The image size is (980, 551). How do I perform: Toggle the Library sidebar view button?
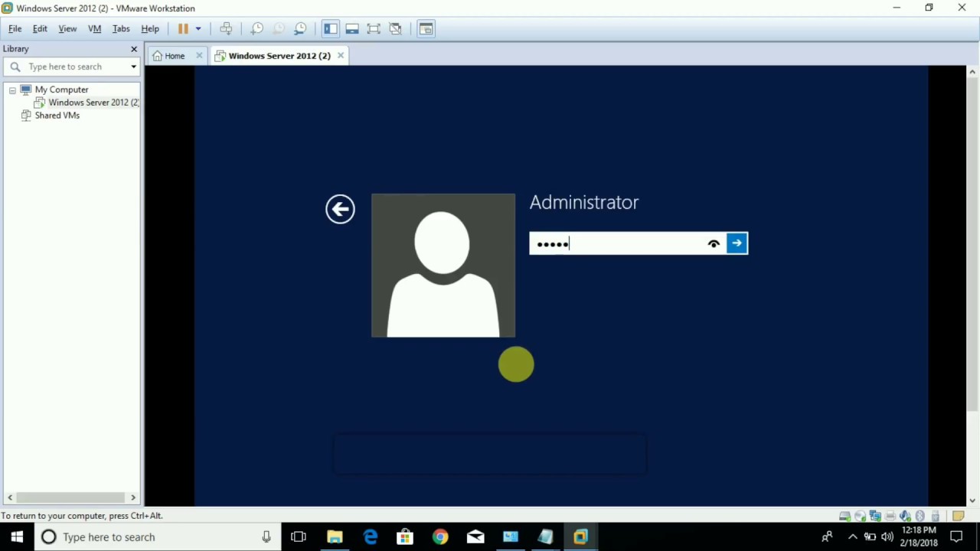tap(331, 28)
